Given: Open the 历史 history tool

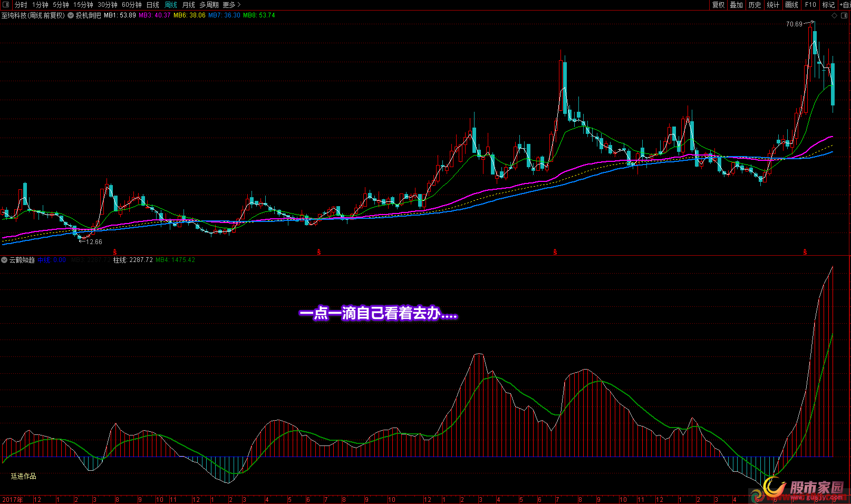Looking at the screenshot, I should (x=755, y=5).
